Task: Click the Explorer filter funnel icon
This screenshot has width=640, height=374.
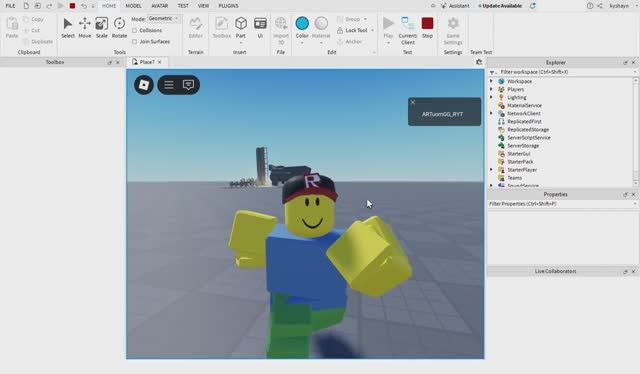Action: point(492,72)
